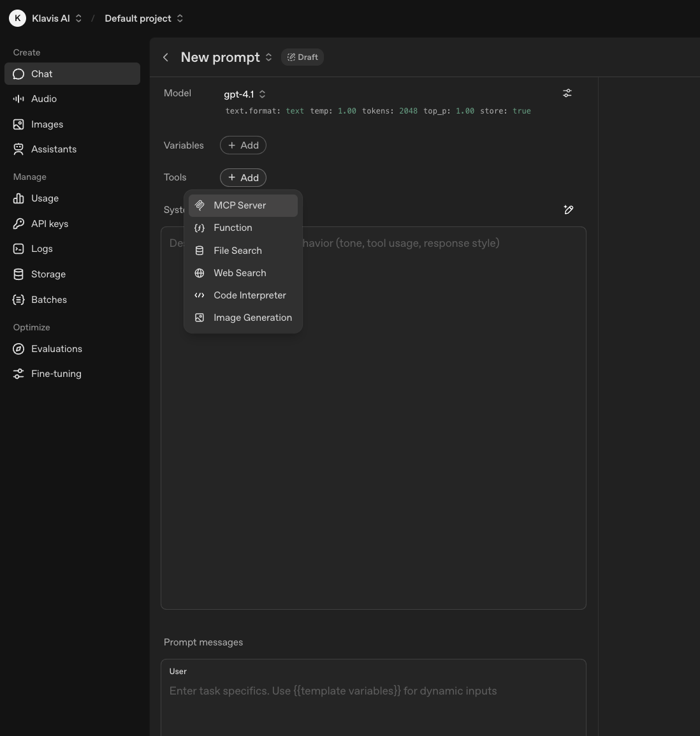Open the Default project switcher

143,18
